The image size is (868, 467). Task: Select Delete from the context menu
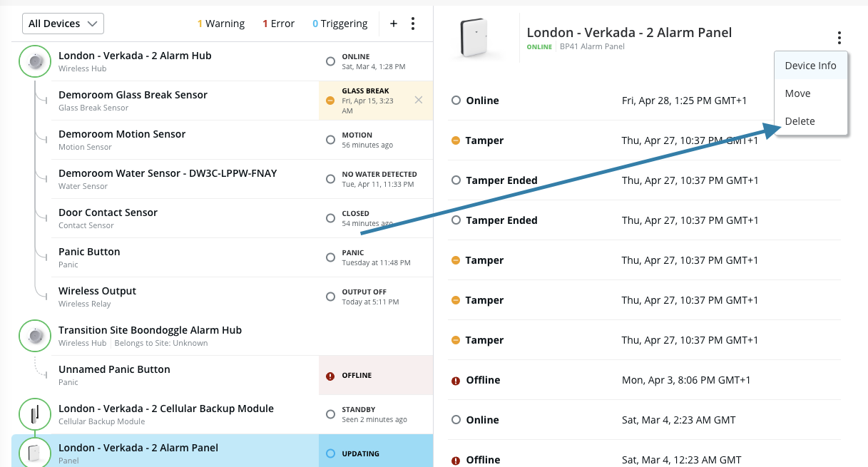[x=800, y=121]
